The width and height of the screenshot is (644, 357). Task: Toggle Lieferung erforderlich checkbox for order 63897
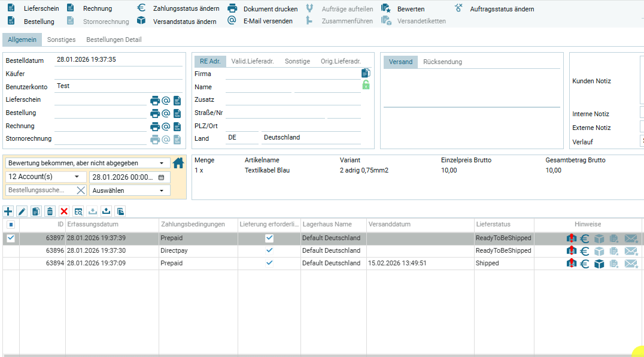pos(269,238)
